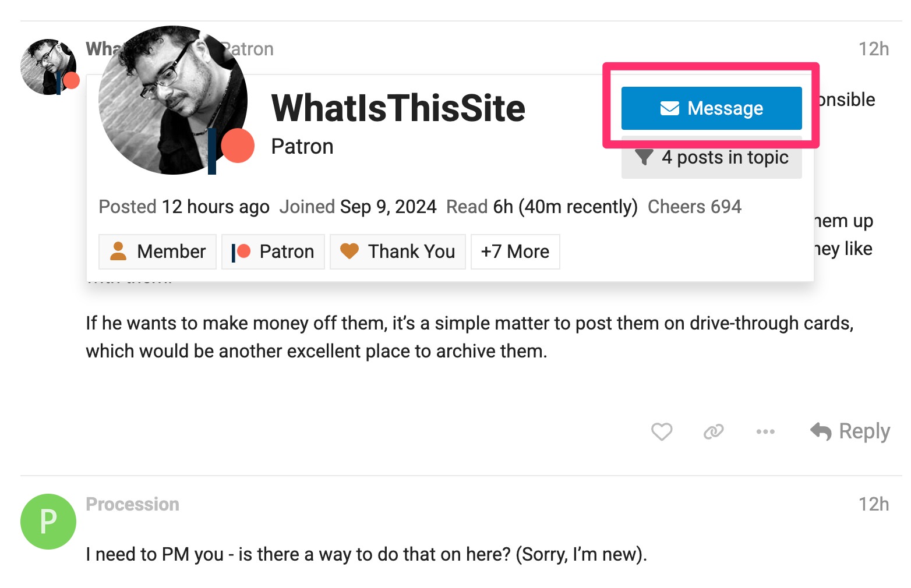Copy post link via chain icon
Screen dimensions: 911x588
[x=713, y=431]
